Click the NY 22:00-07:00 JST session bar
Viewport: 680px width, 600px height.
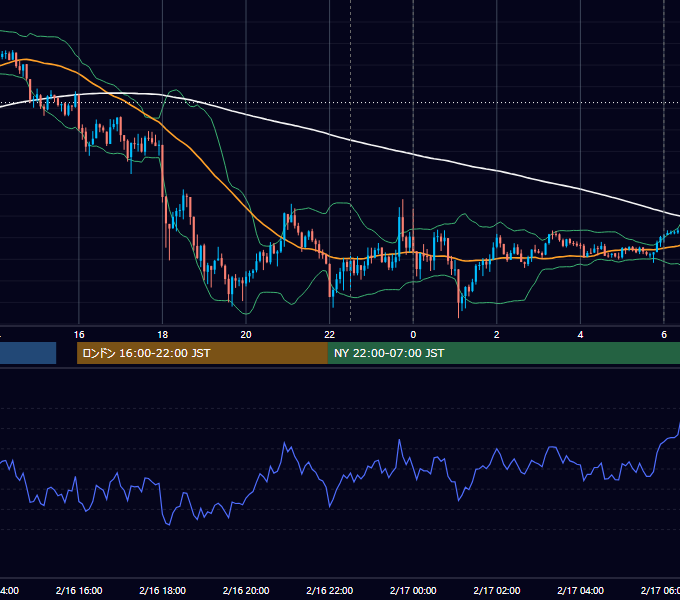(504, 353)
